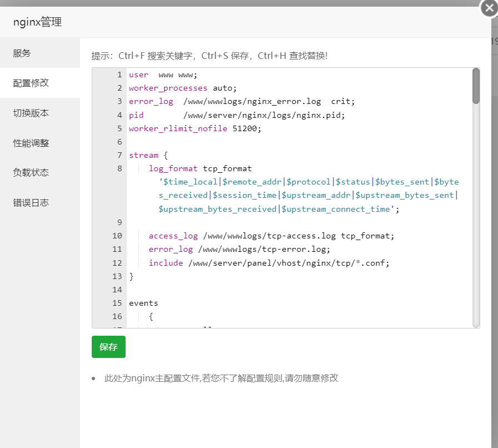Click the 'stream {' line
This screenshot has width=498, height=448.
148,155
